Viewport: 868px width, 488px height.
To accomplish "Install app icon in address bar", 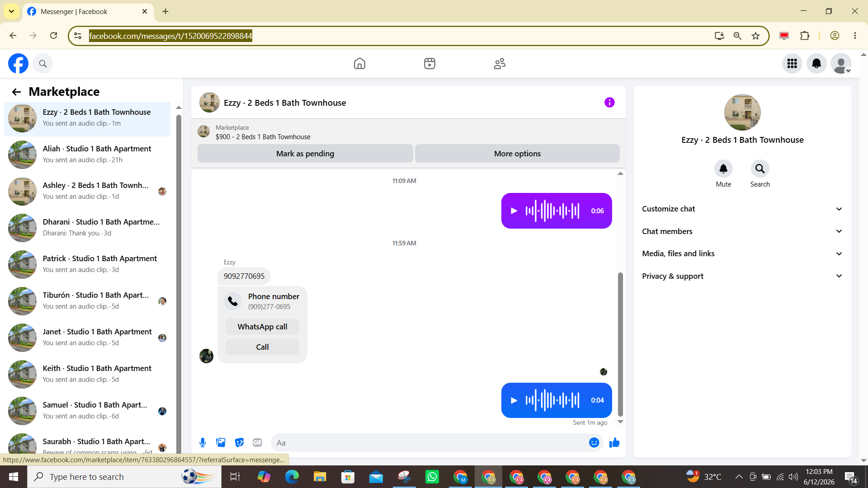I will (719, 36).
